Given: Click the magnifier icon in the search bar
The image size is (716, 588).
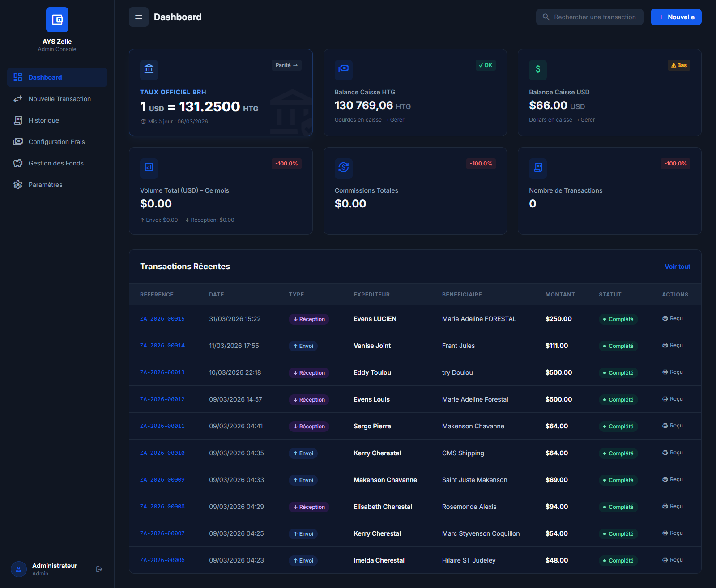Looking at the screenshot, I should pyautogui.click(x=546, y=17).
